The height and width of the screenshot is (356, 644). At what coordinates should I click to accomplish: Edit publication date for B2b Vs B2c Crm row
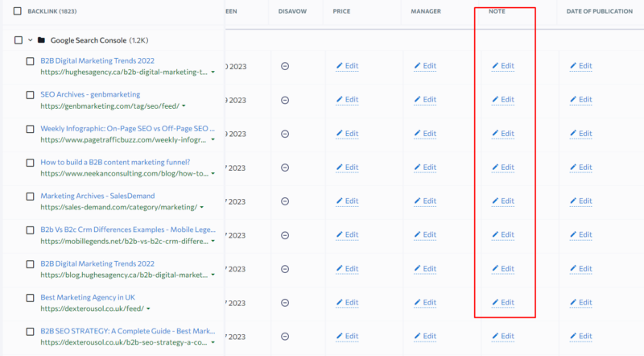[x=581, y=234]
